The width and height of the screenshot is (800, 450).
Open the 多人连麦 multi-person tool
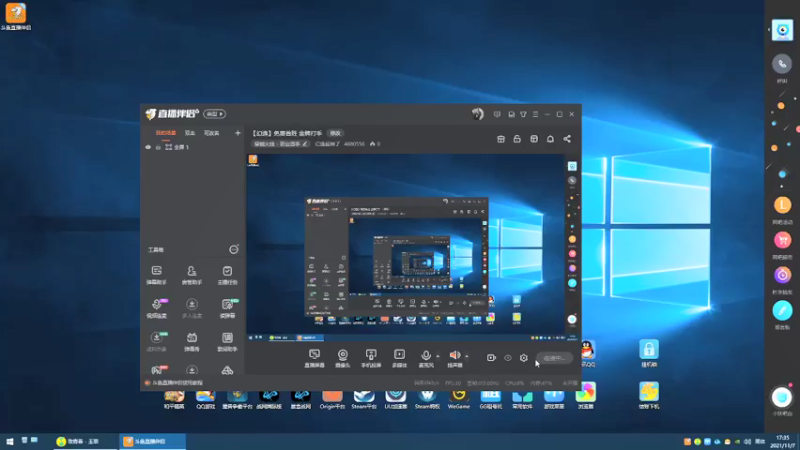tap(191, 309)
